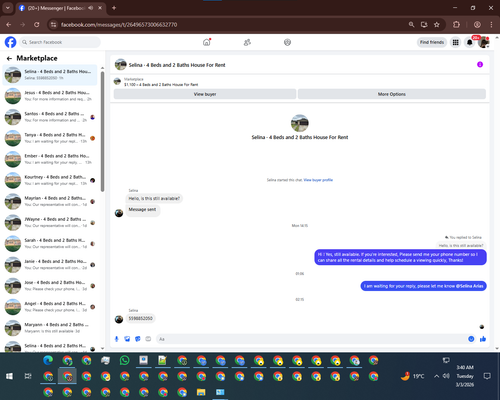500x400 pixels.
Task: Open Jesus - 4 Beds and 2 Baths conversation
Action: [50, 96]
